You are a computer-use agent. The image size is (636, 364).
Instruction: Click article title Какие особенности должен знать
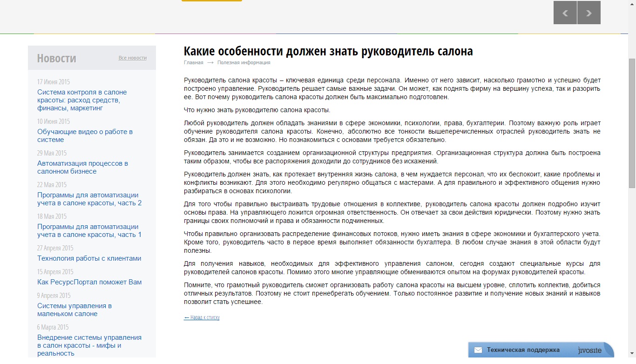click(328, 51)
